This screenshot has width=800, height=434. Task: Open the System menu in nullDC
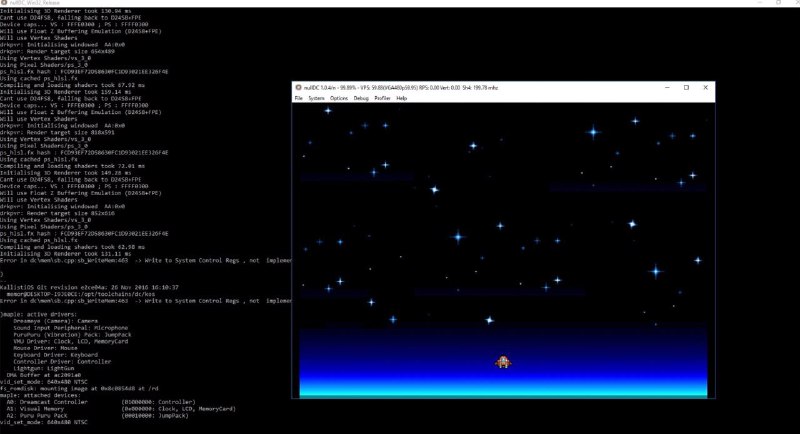[x=316, y=98]
